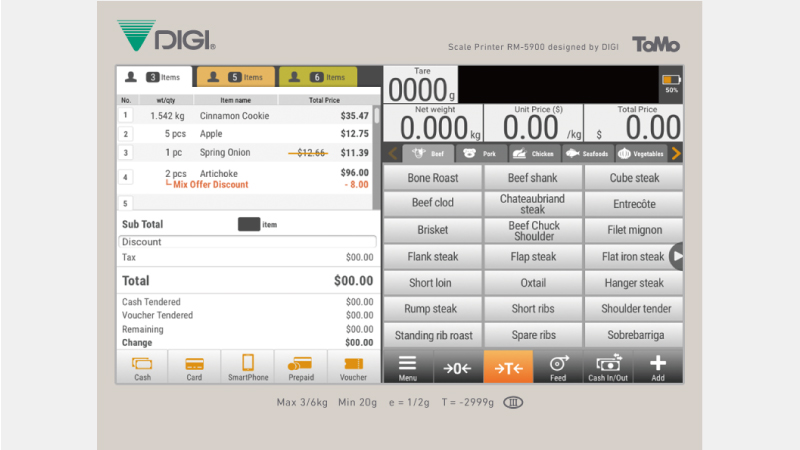The height and width of the screenshot is (450, 800).
Task: Select the Bone Roast product button
Action: tap(432, 178)
